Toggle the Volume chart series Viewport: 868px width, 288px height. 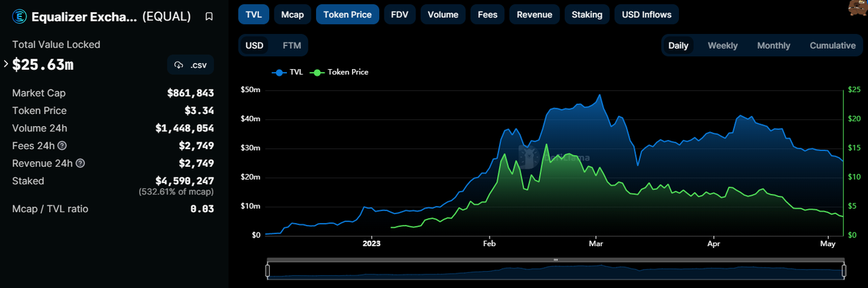click(443, 14)
